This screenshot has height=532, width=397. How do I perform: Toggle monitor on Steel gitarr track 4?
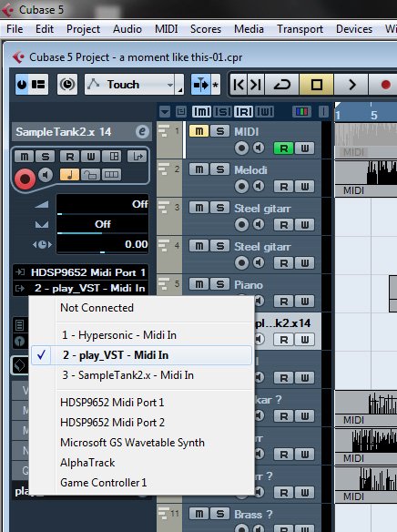point(259,262)
